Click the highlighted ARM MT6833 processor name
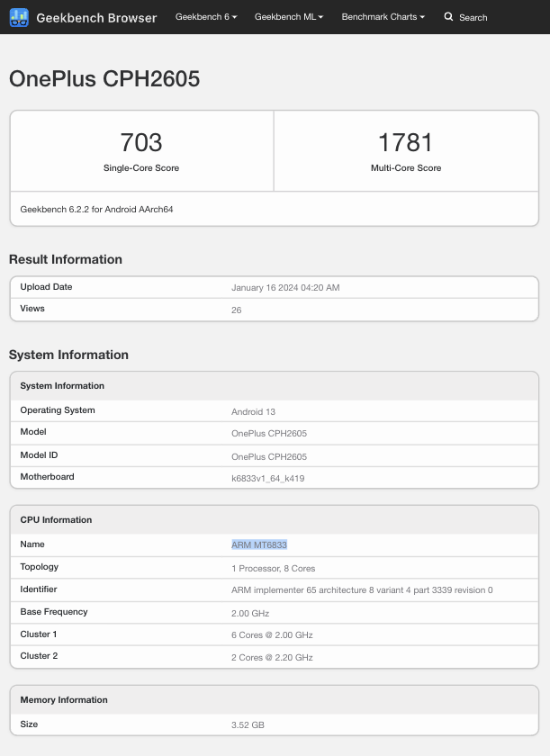550x756 pixels. (259, 544)
